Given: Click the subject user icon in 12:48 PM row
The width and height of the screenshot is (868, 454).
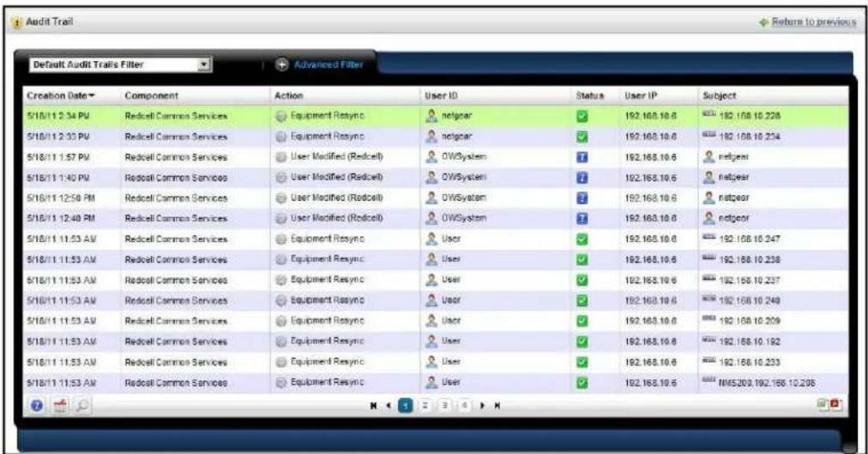Looking at the screenshot, I should tap(708, 218).
